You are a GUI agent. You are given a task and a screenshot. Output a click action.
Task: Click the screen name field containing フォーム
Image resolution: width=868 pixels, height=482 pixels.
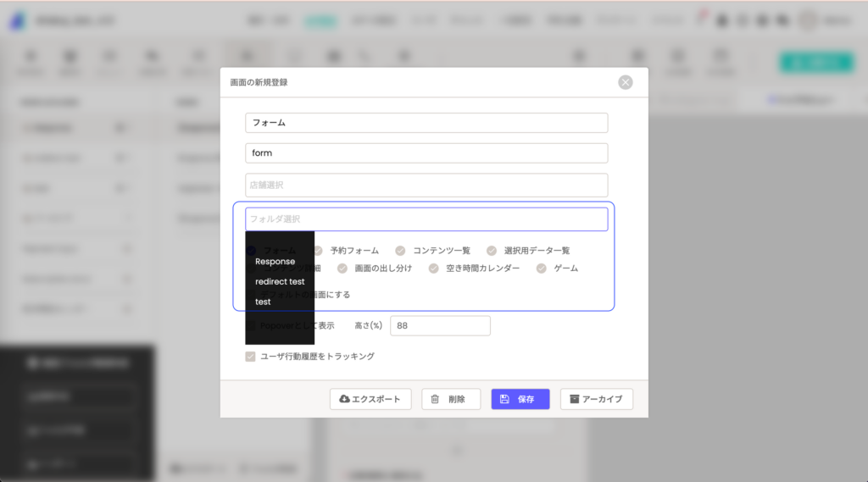426,123
